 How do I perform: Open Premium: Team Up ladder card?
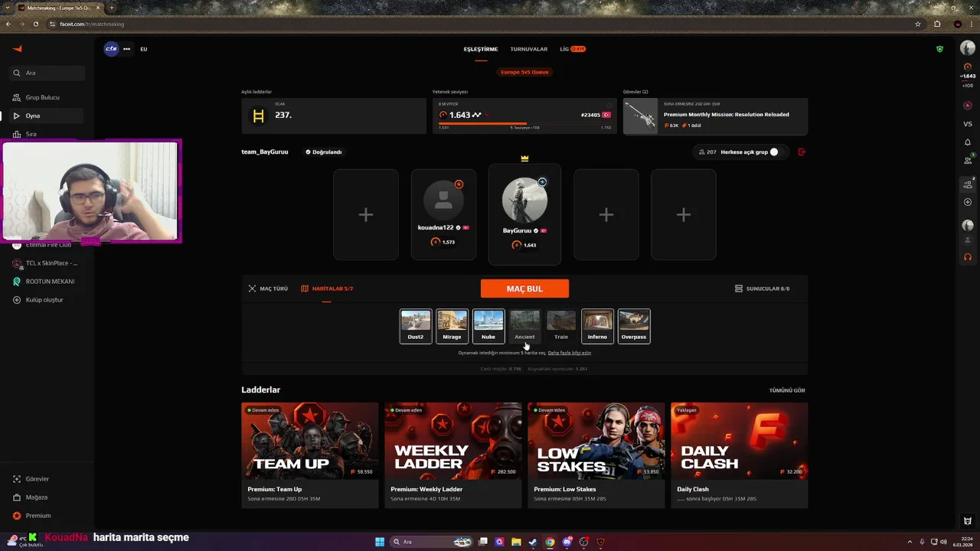pos(310,455)
